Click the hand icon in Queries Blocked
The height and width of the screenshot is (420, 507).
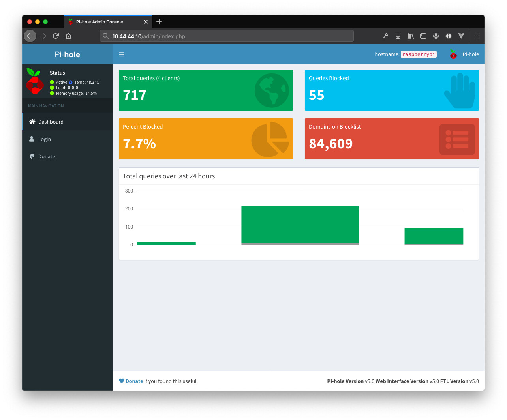(x=460, y=90)
